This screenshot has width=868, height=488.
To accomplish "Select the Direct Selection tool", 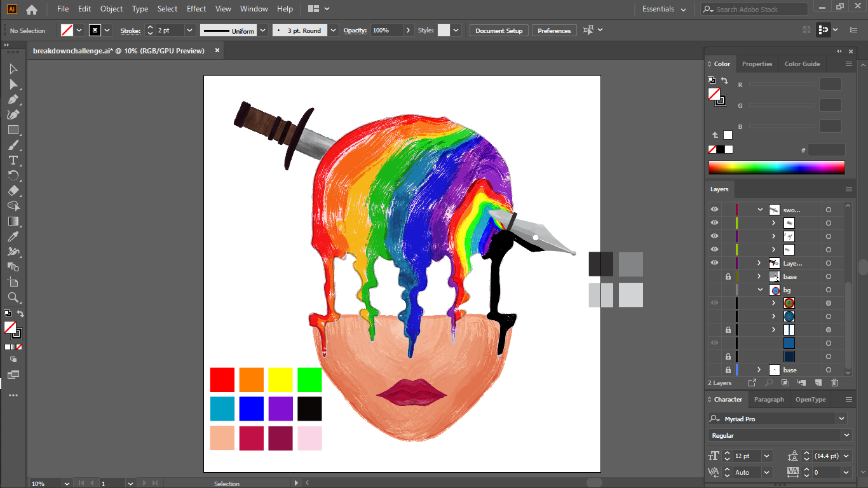I will (x=13, y=84).
